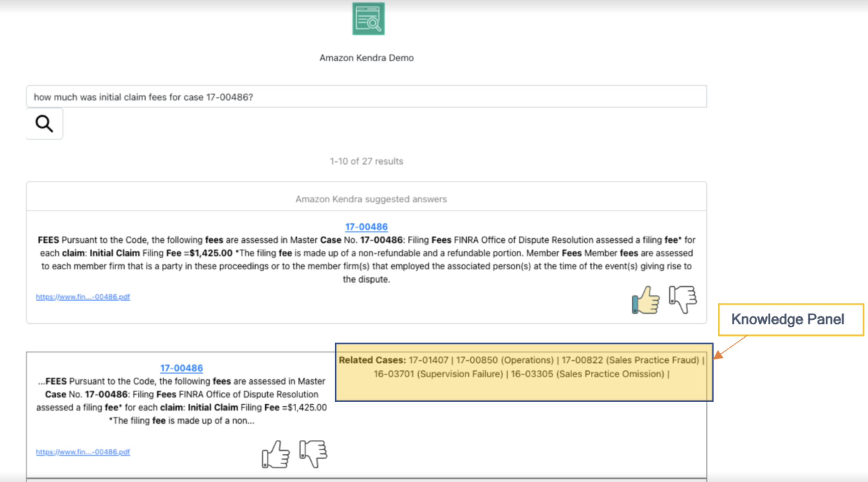
Task: Click the magnifying glass search button
Action: click(x=44, y=124)
